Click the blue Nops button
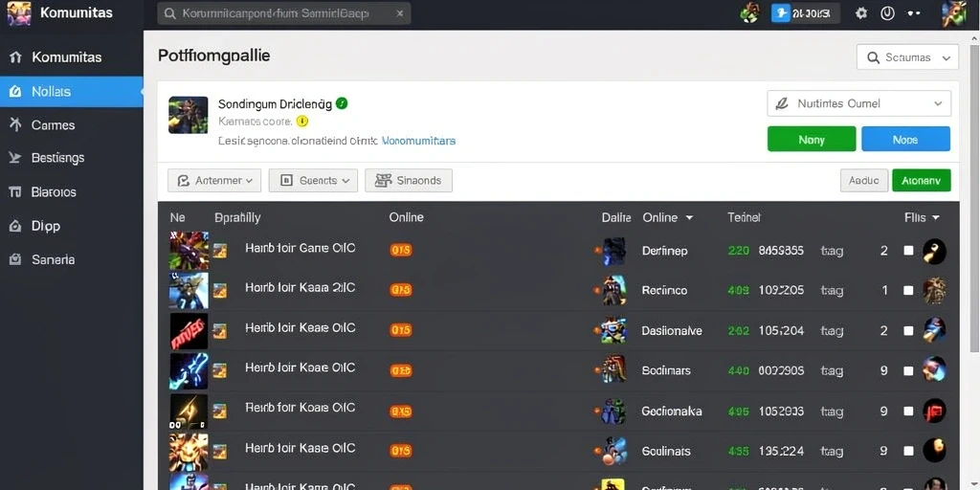 coord(905,140)
